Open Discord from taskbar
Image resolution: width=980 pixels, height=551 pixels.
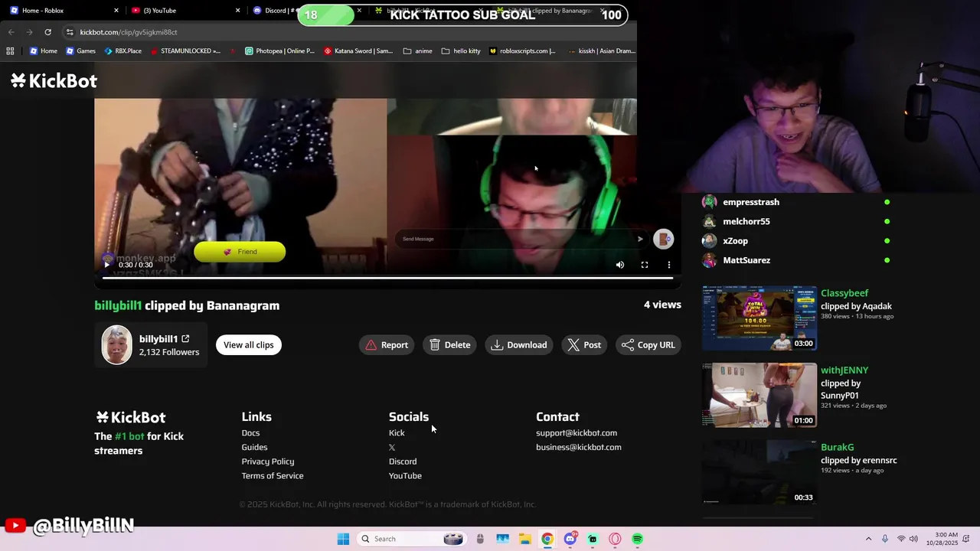570,539
